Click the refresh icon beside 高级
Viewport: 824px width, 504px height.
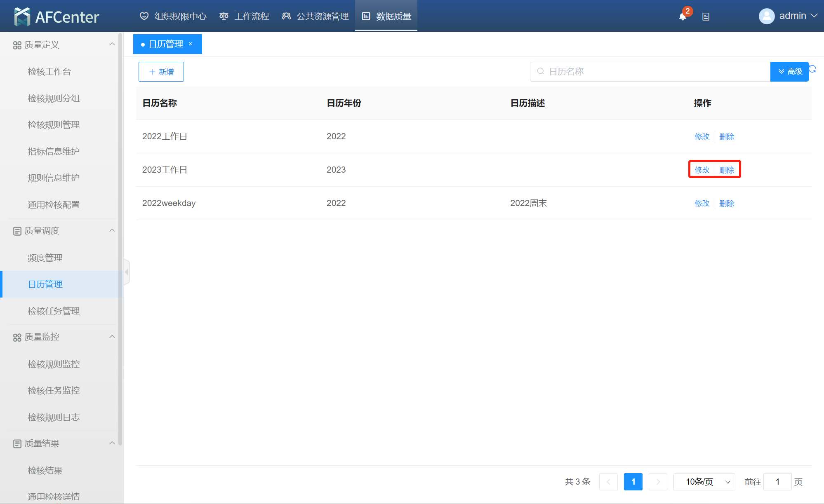click(x=813, y=69)
